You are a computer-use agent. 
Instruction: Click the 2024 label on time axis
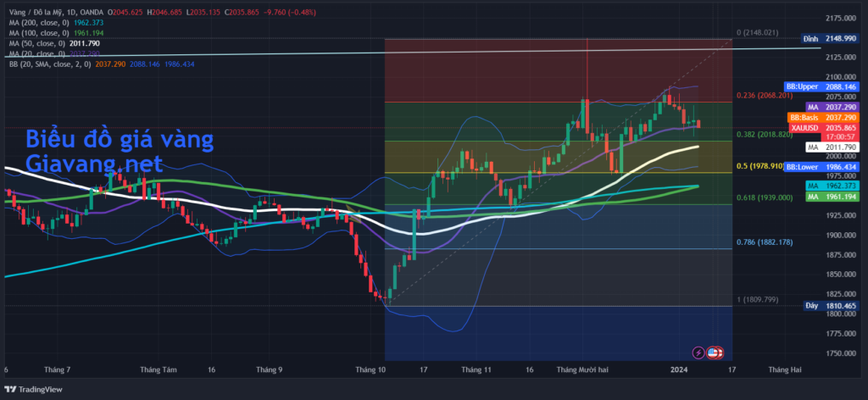point(678,370)
